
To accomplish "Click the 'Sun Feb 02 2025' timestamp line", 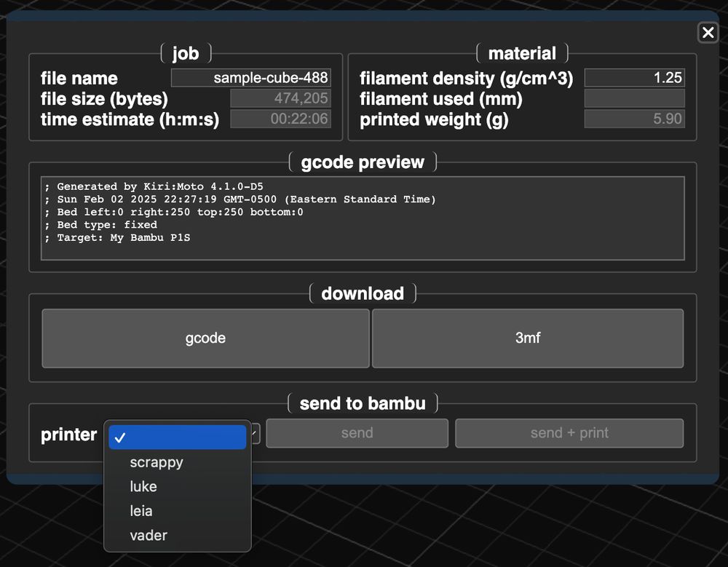I will pos(240,199).
